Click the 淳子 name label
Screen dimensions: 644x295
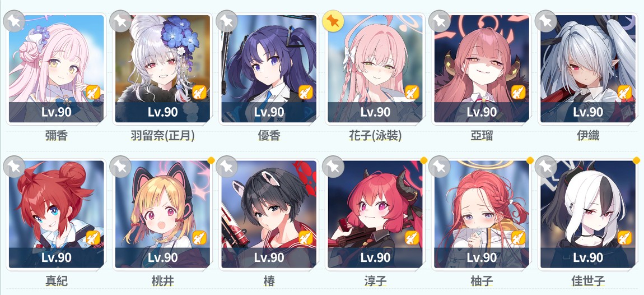375,282
